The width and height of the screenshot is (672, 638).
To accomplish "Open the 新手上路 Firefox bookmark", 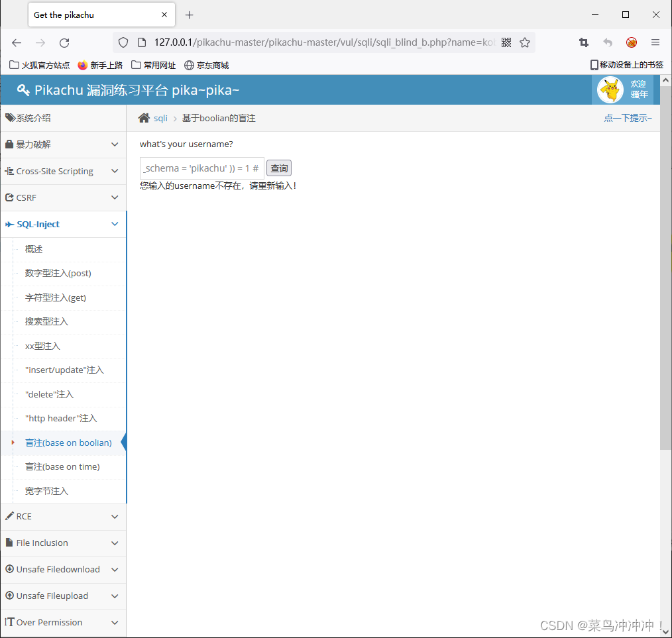I will (x=100, y=65).
